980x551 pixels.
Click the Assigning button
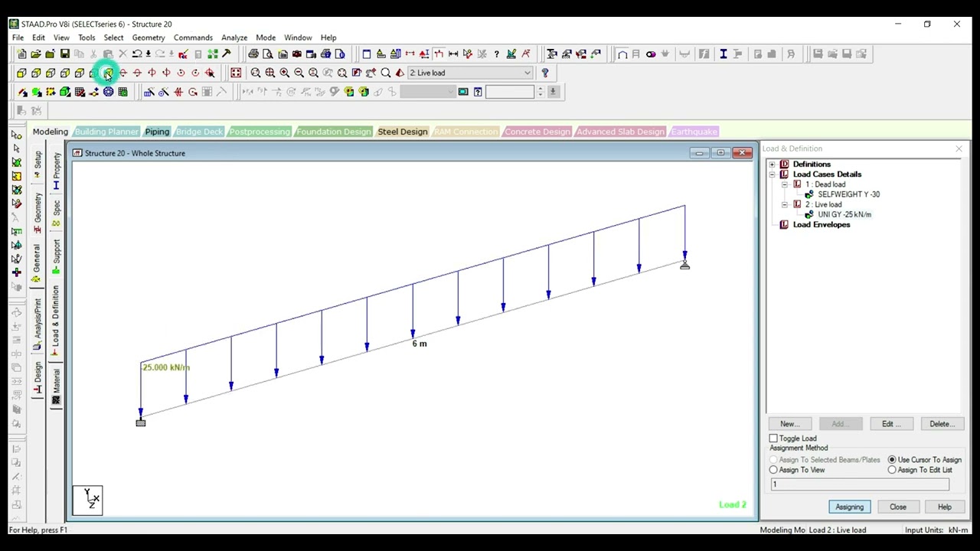(x=849, y=507)
